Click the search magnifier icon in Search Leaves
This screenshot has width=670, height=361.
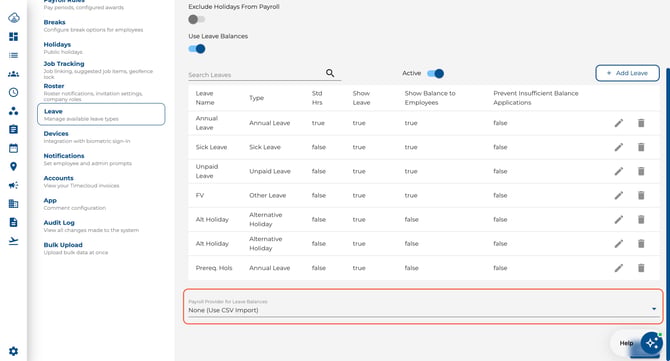330,73
